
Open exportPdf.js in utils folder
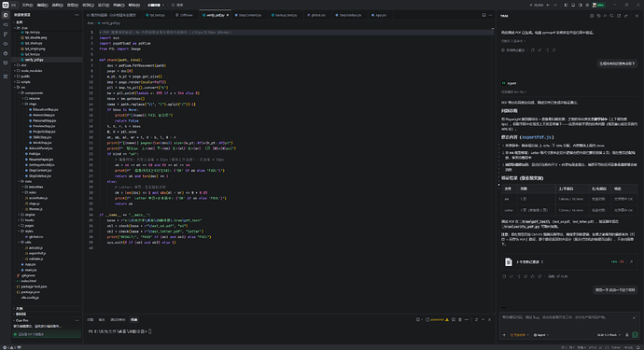click(37, 254)
